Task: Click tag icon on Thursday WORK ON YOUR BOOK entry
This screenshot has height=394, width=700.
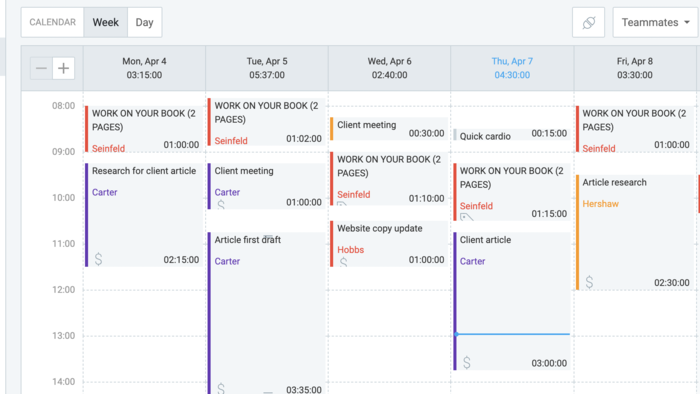Action: coord(466,218)
